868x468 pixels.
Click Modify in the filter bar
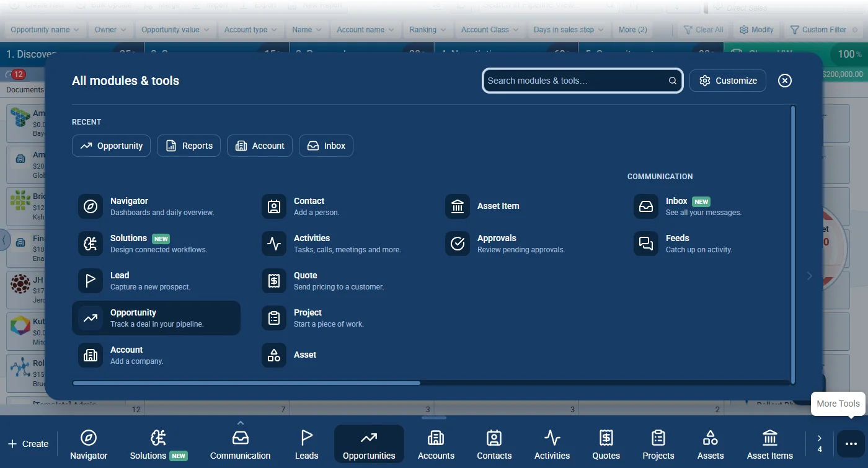(x=756, y=30)
